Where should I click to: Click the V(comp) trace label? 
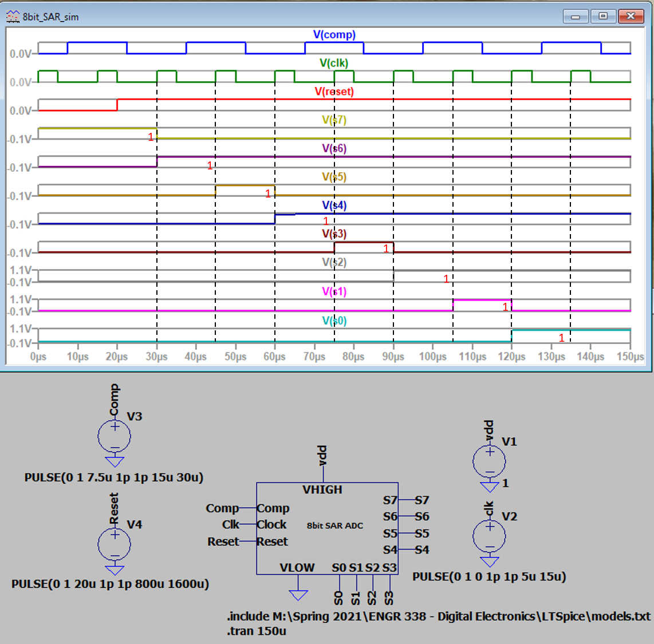334,34
